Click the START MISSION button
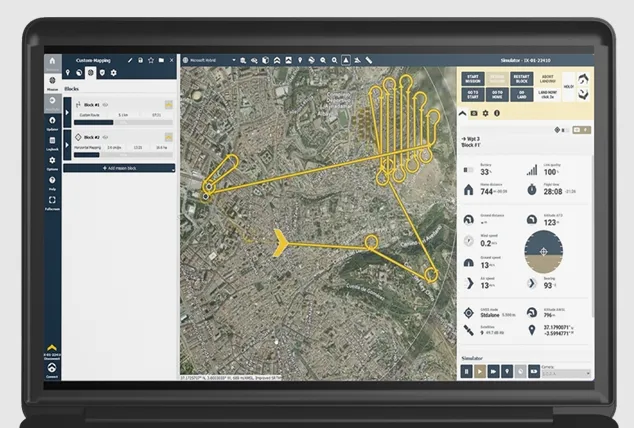This screenshot has height=428, width=634. 473,79
